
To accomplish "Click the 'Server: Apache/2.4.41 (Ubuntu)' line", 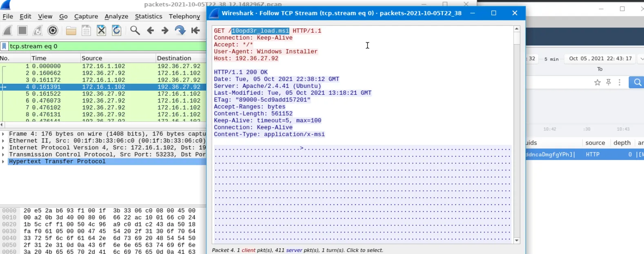I will (267, 86).
